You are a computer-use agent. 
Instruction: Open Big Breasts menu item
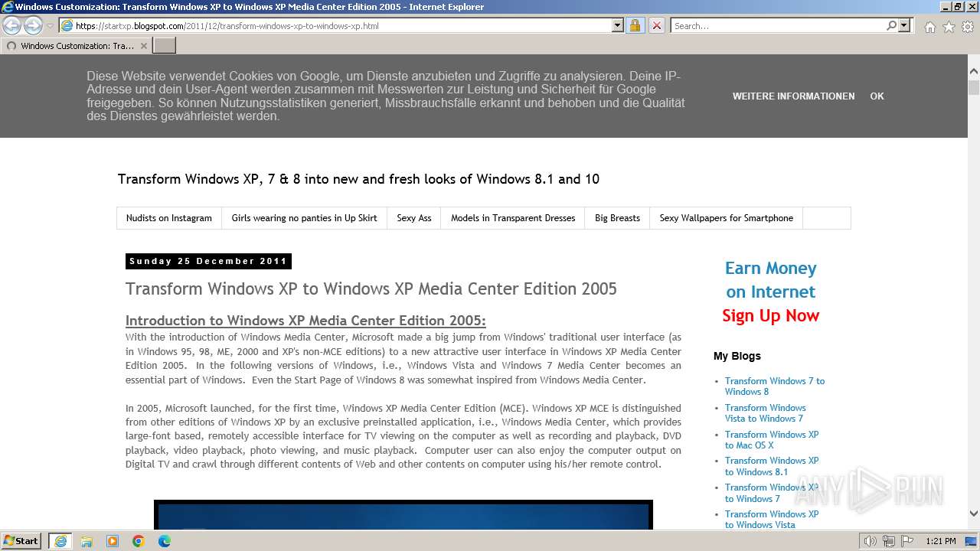point(617,218)
